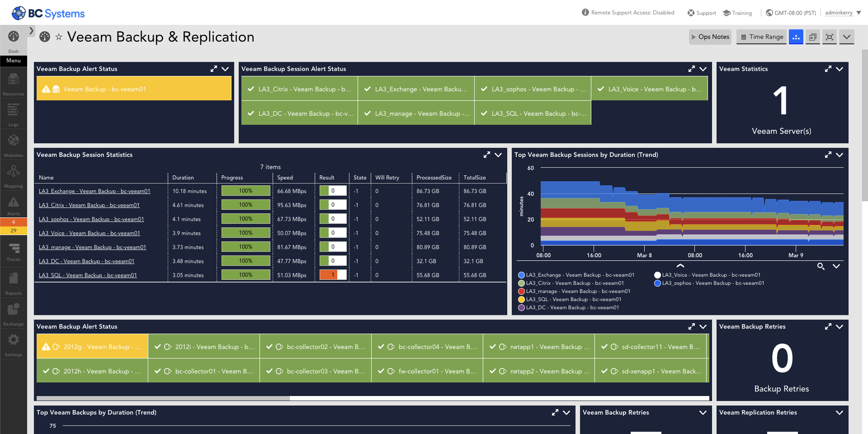The width and height of the screenshot is (868, 434).
Task: Collapse the Veeam Statistics panel chevron
Action: pos(840,69)
